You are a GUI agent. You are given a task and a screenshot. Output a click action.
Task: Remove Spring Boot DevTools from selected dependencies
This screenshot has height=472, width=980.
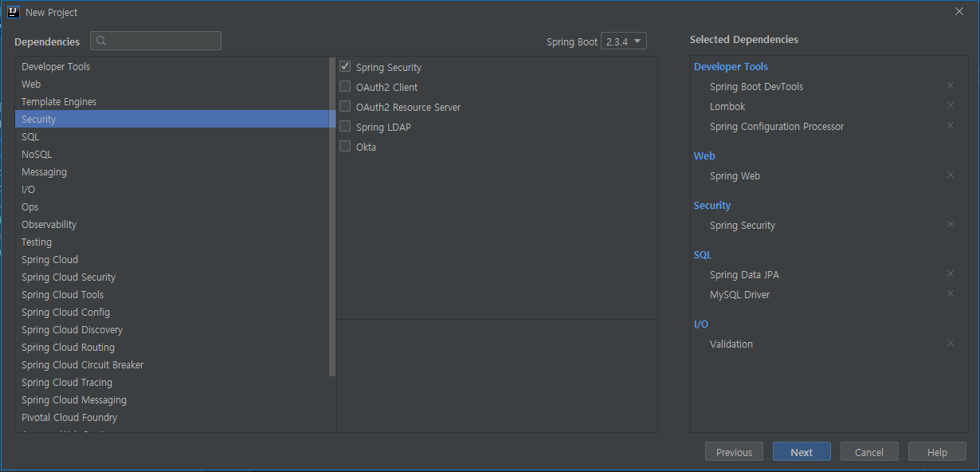[x=950, y=85]
